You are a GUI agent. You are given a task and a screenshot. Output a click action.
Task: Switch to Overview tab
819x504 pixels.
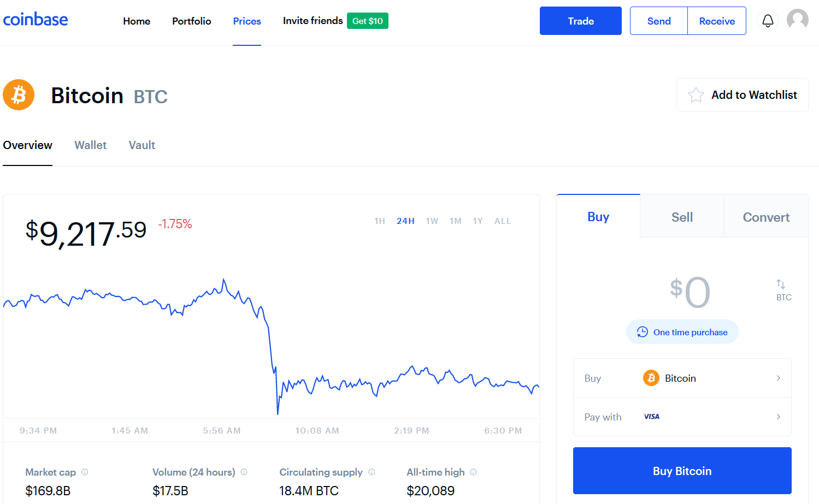28,145
